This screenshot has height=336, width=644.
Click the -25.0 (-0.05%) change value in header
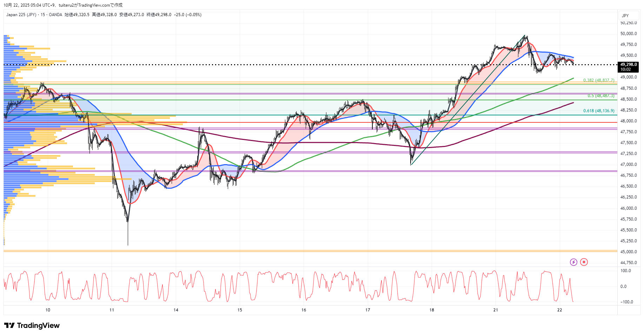coord(188,15)
